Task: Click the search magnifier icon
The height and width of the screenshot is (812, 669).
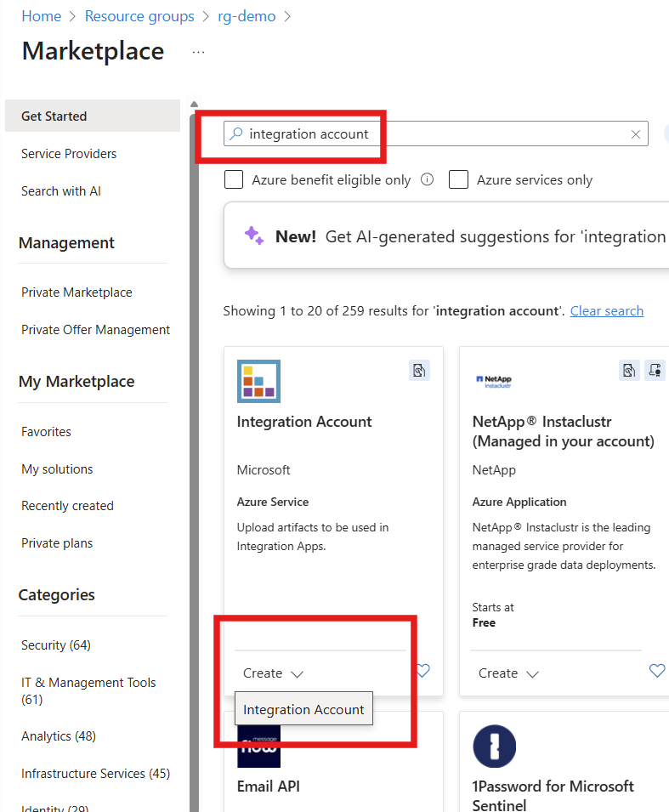Action: [x=236, y=133]
